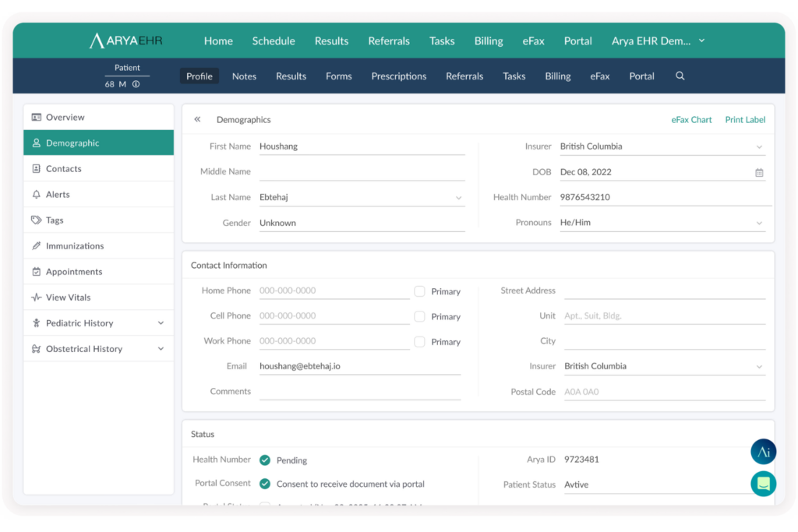This screenshot has height=532, width=798.
Task: Open the Ai assistant round button
Action: click(x=763, y=452)
